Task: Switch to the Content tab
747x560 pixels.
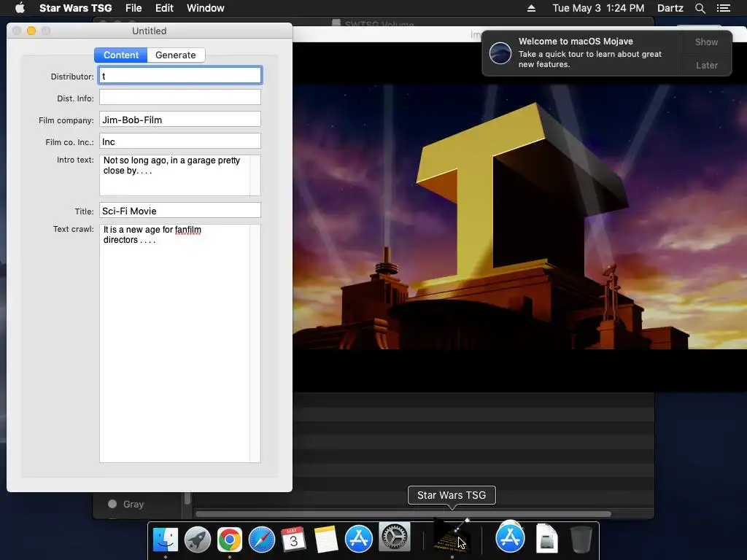Action: 121,55
